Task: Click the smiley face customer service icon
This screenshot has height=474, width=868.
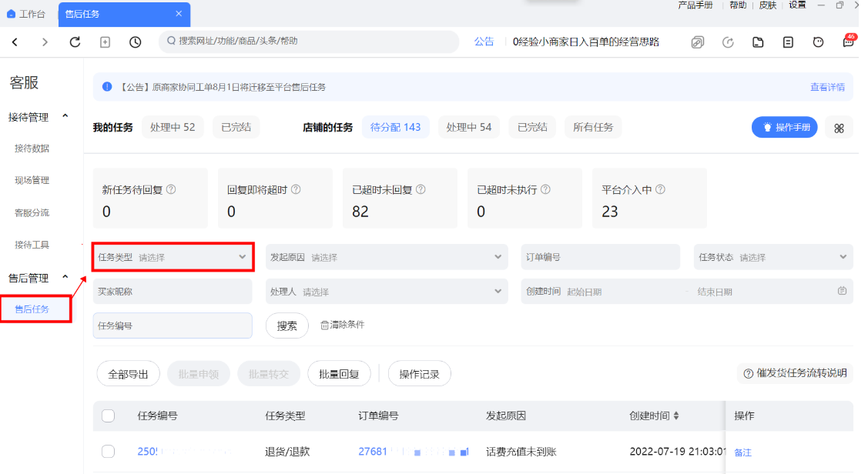Action: click(x=818, y=42)
